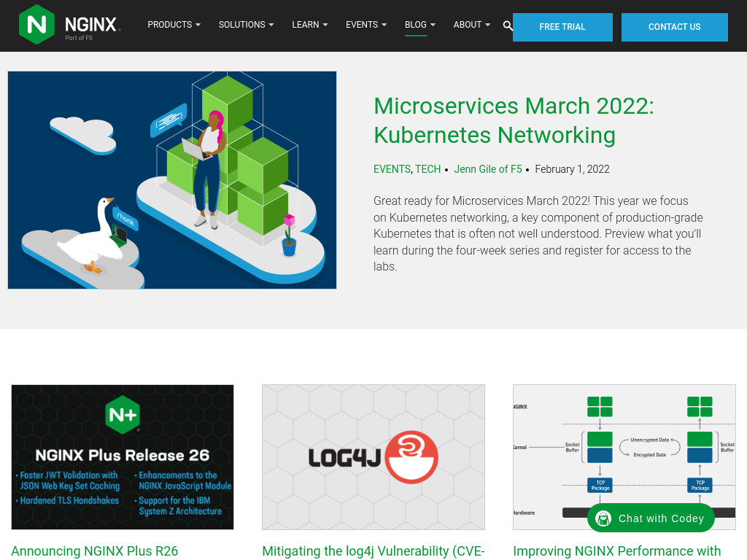Click the date February 1, 2022
Image resolution: width=747 pixels, height=560 pixels.
(572, 169)
